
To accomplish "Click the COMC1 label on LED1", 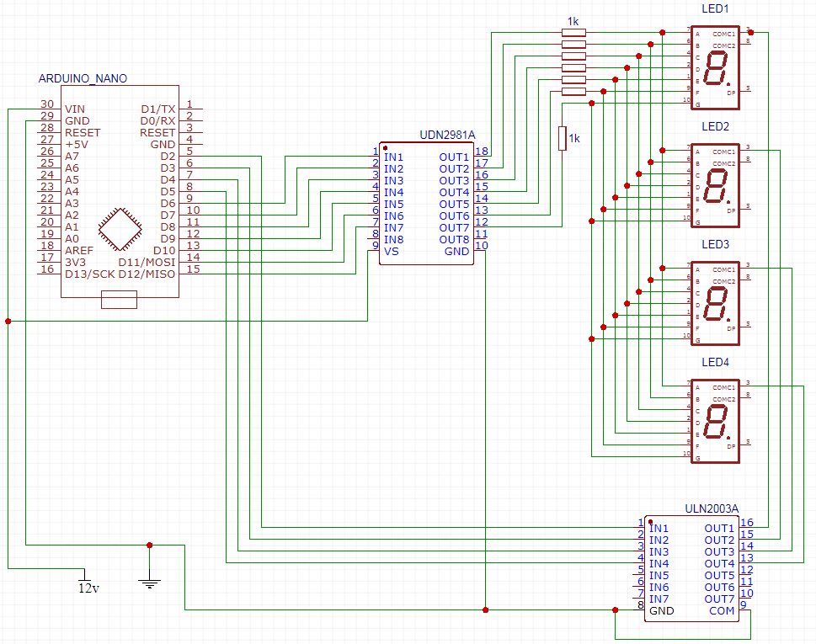I will click(x=724, y=35).
